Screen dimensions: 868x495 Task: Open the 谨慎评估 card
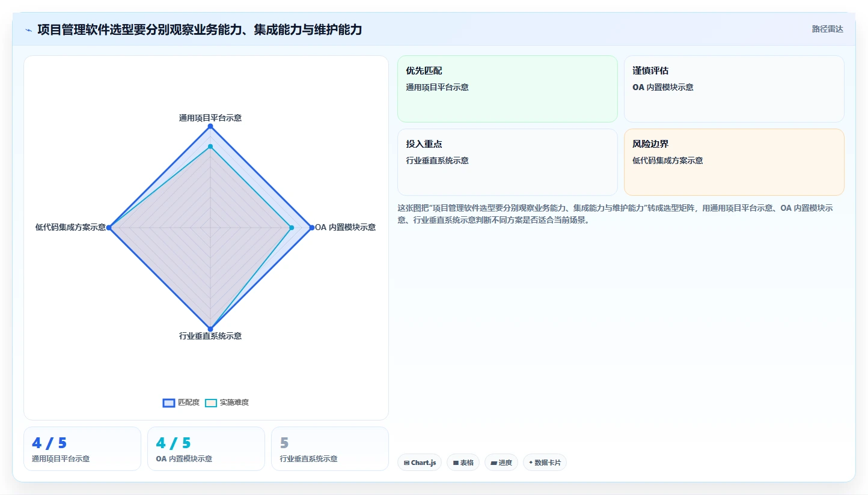click(734, 89)
